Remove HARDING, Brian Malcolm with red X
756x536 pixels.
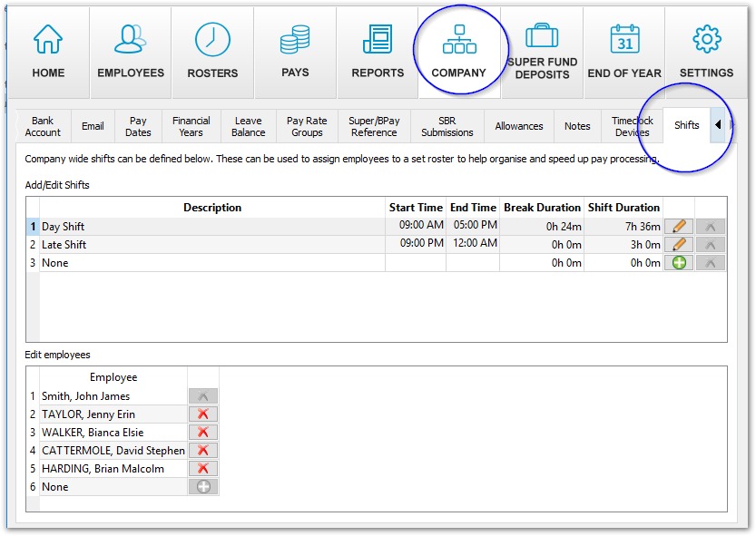tap(203, 469)
